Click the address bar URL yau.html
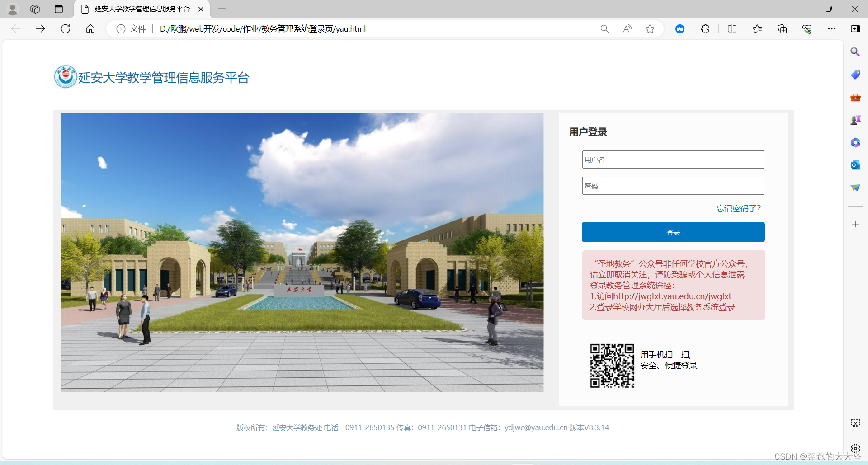 click(x=263, y=29)
